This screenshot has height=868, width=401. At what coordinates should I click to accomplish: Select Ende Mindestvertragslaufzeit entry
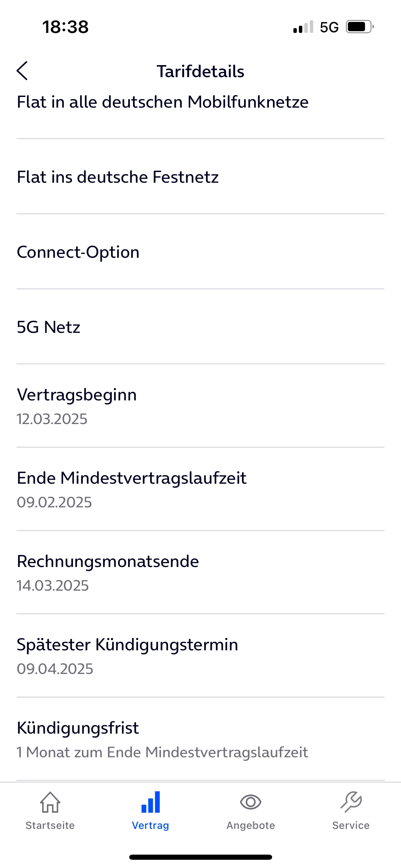click(132, 478)
